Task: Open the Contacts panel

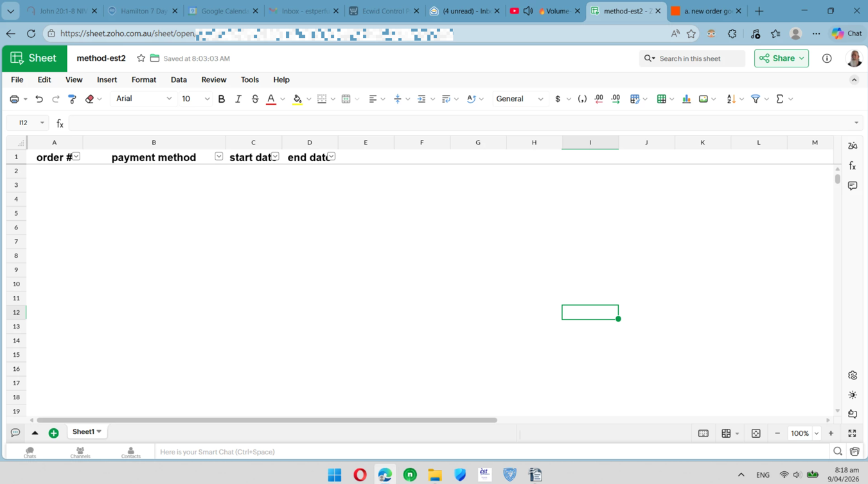Action: tap(131, 453)
